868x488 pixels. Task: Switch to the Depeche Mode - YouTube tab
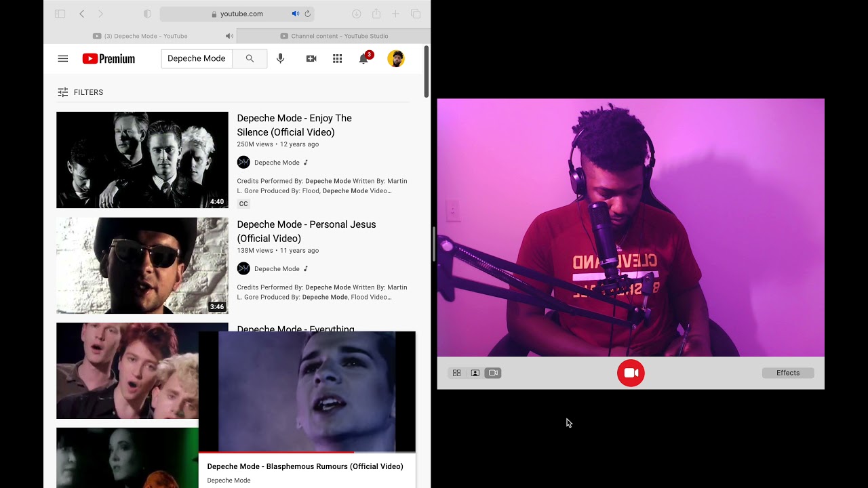click(x=140, y=36)
